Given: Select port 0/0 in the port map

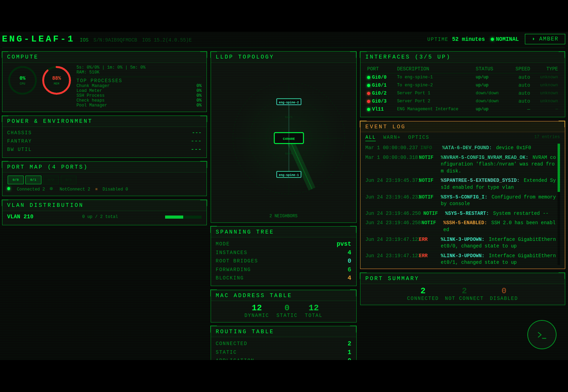Looking at the screenshot, I should (x=16, y=180).
